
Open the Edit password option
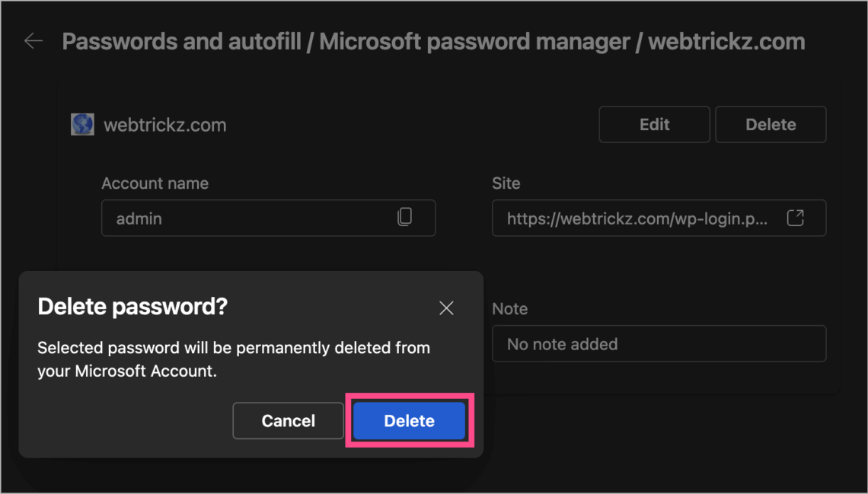[x=654, y=124]
